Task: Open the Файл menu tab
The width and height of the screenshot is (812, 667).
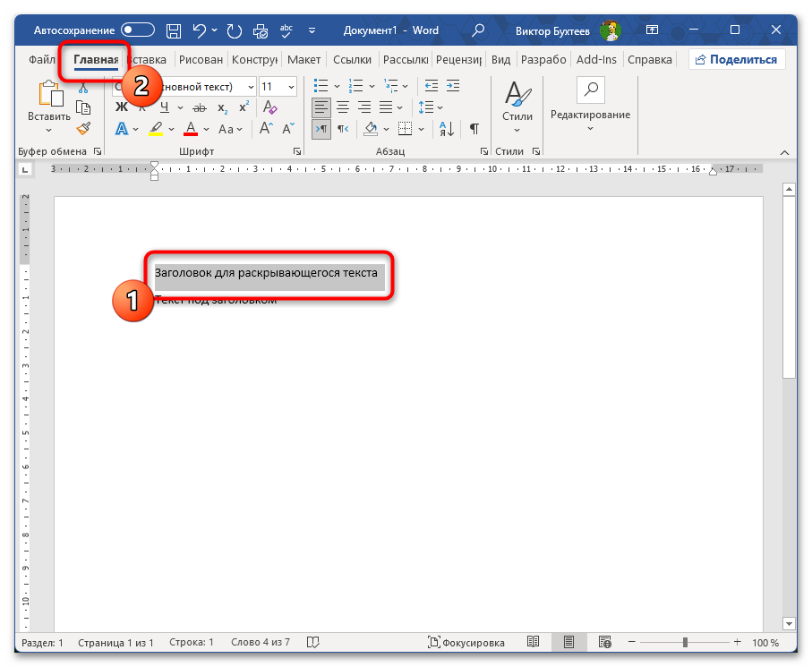Action: click(x=42, y=60)
